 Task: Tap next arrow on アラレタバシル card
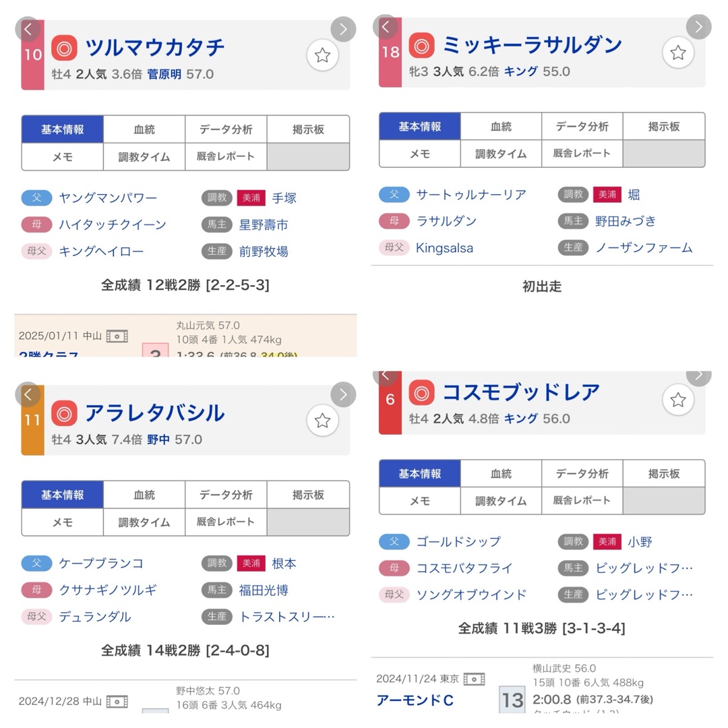click(343, 394)
